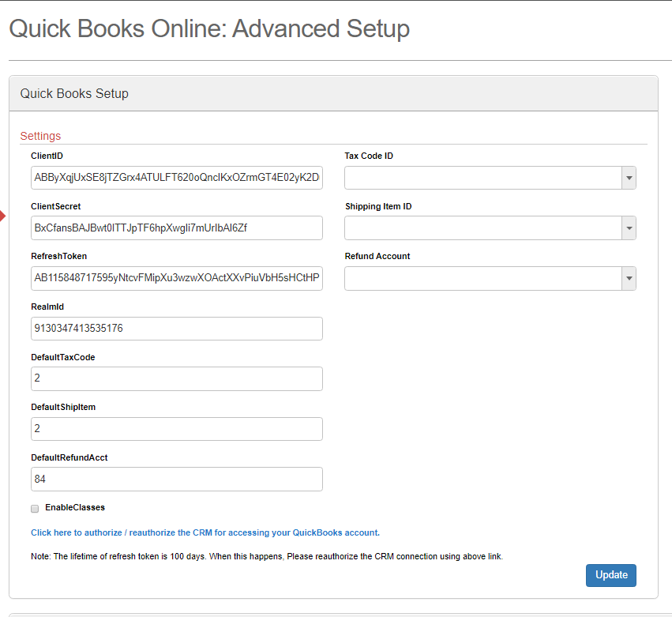Click the Tax Code ID field label
This screenshot has height=617, width=672.
(369, 156)
